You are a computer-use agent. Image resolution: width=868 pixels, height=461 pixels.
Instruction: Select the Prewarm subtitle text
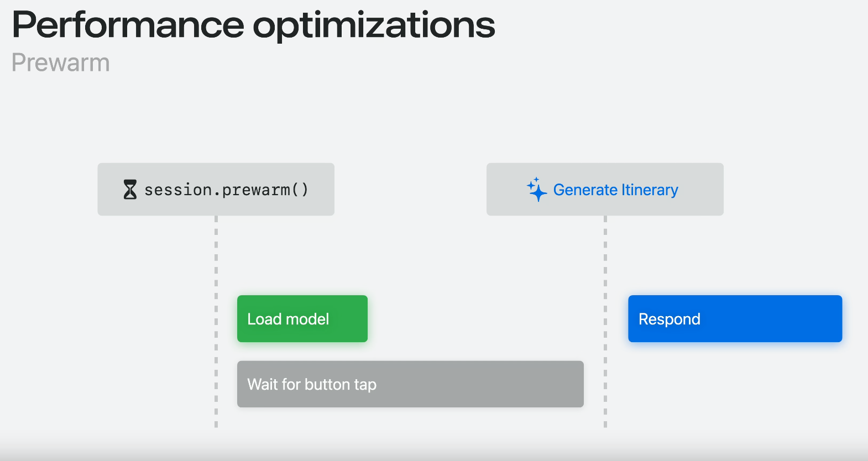61,62
